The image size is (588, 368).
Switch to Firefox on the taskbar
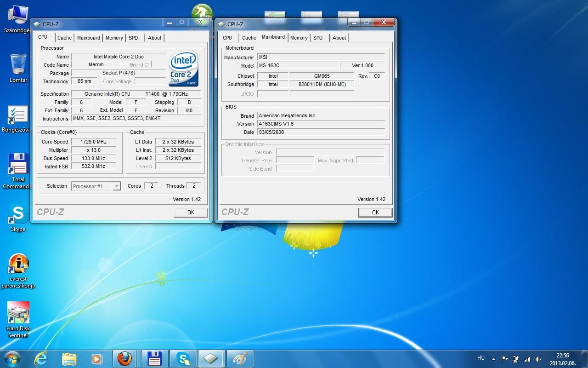click(124, 359)
